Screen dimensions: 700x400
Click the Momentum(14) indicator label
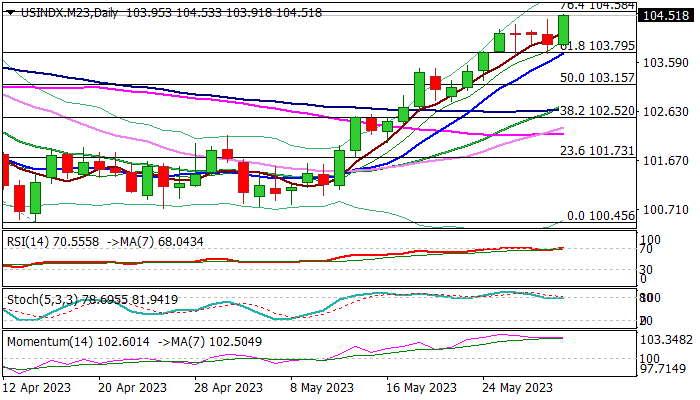point(50,342)
